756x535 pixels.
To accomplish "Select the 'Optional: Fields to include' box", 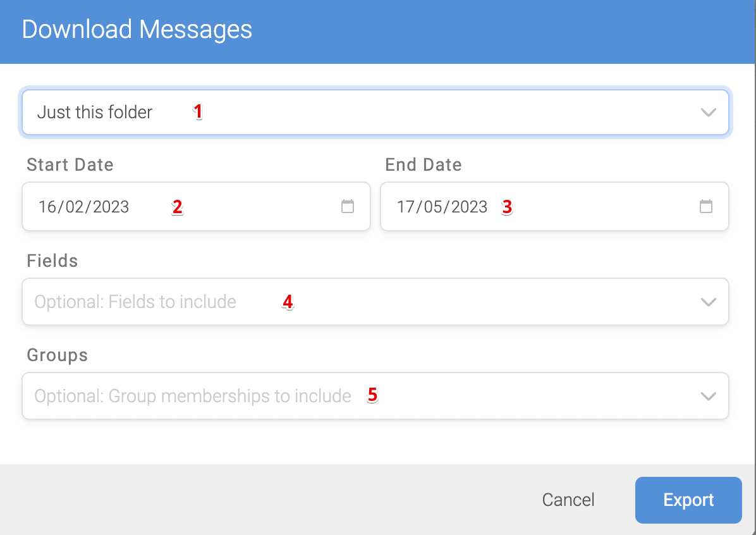I will 375,302.
